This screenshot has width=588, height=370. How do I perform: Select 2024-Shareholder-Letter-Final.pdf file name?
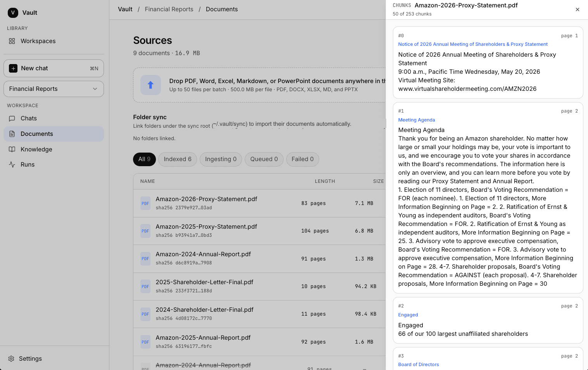(x=204, y=310)
